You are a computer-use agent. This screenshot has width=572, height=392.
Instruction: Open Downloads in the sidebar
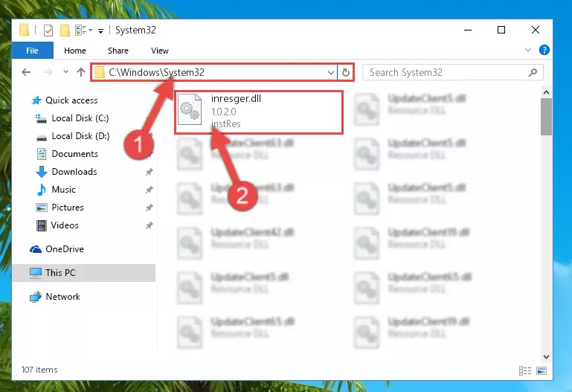(74, 172)
